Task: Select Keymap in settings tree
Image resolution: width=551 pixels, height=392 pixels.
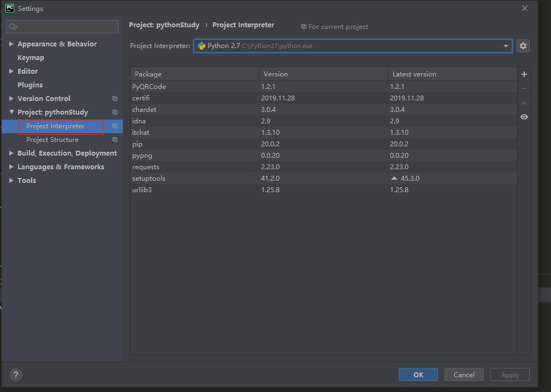Action: click(x=31, y=58)
